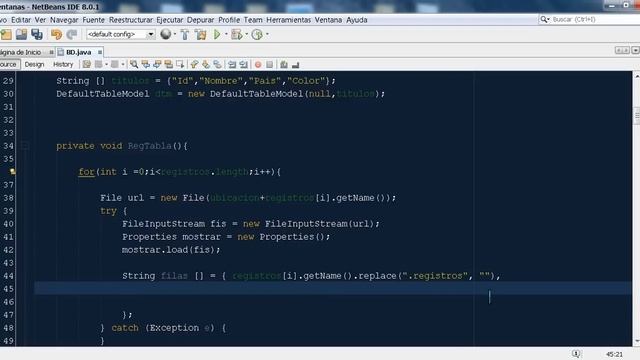Click the Last Edit icon in editor toolbar
Screen dimensions: 640x360
[x=87, y=64]
